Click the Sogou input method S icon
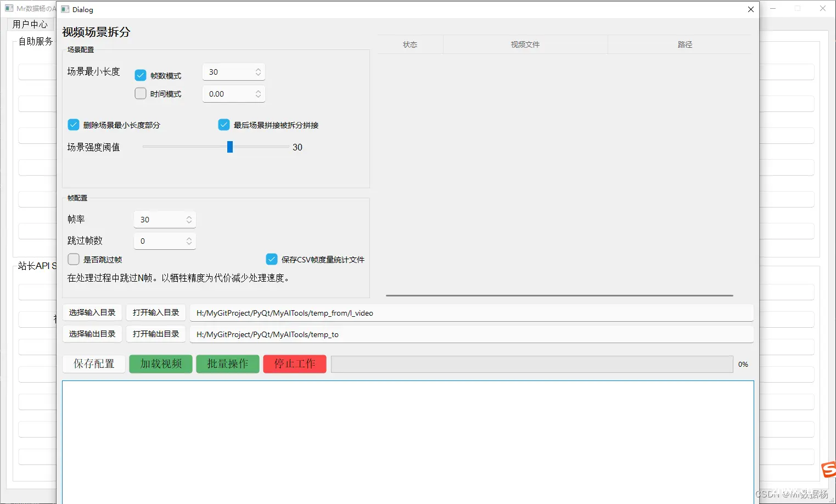 (828, 470)
